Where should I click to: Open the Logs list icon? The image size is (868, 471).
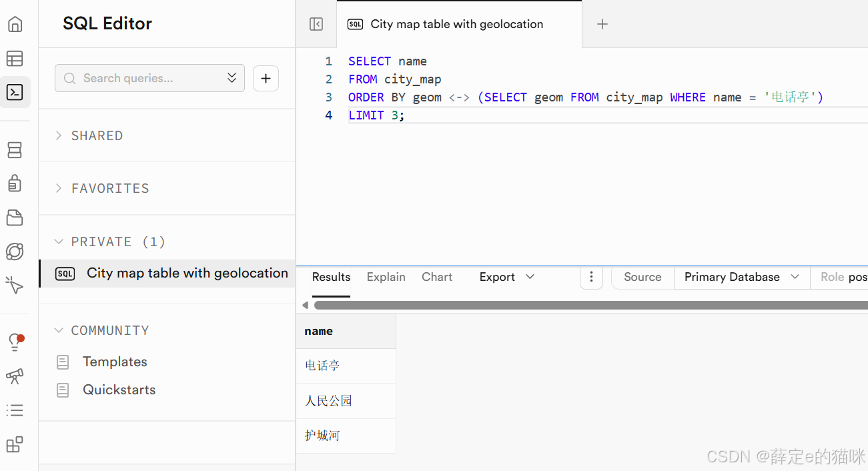click(15, 410)
